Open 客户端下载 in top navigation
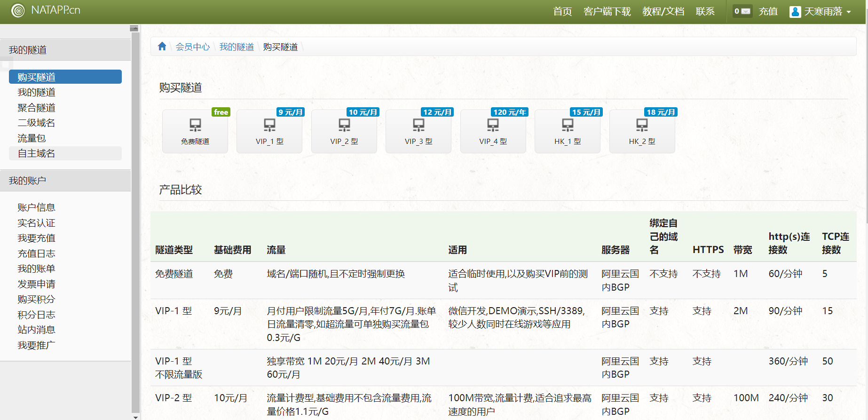The height and width of the screenshot is (420, 868). click(607, 12)
